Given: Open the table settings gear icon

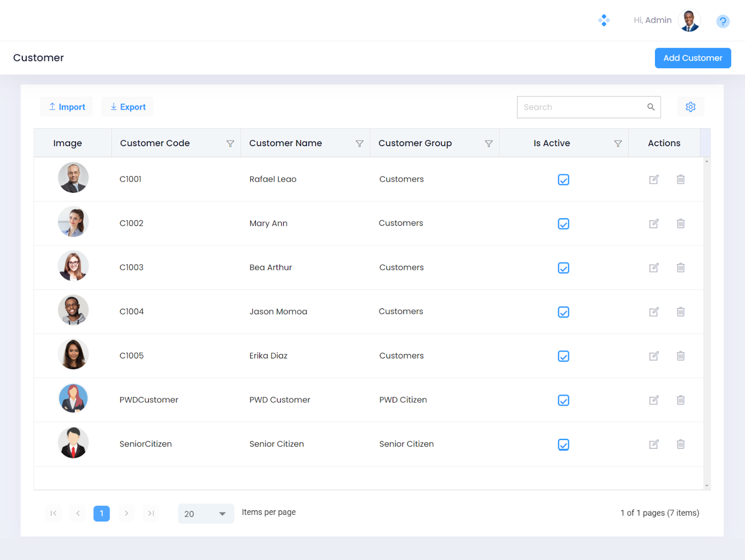Looking at the screenshot, I should tap(690, 107).
